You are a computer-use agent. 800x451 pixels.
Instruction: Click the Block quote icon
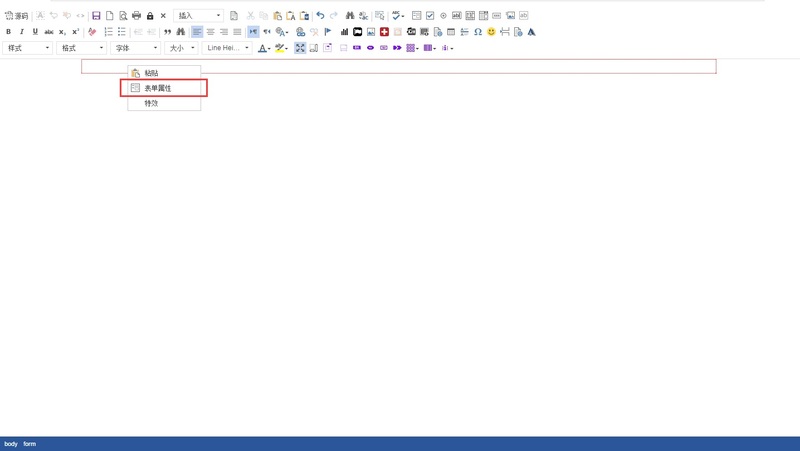coord(167,32)
